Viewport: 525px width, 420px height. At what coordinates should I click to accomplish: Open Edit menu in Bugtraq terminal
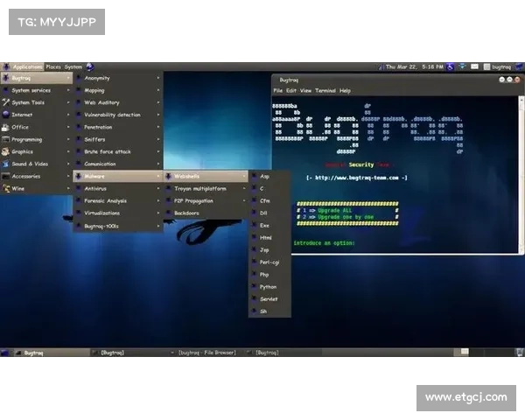point(291,90)
